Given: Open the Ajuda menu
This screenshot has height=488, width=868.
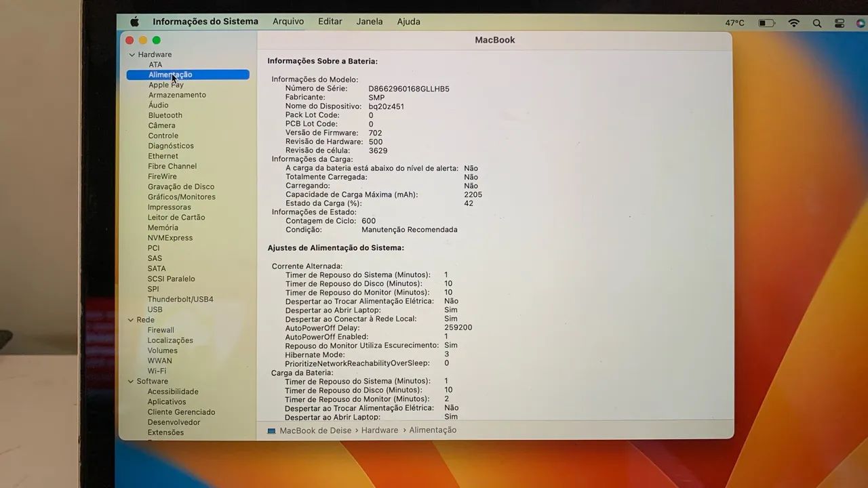Looking at the screenshot, I should click(x=409, y=22).
